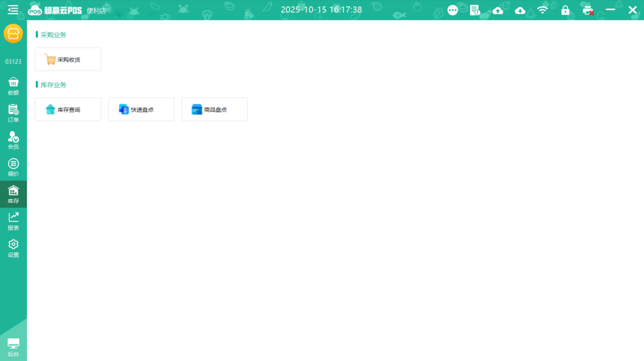Select the 调价 price adjustment icon
This screenshot has width=644, height=361.
(x=13, y=167)
